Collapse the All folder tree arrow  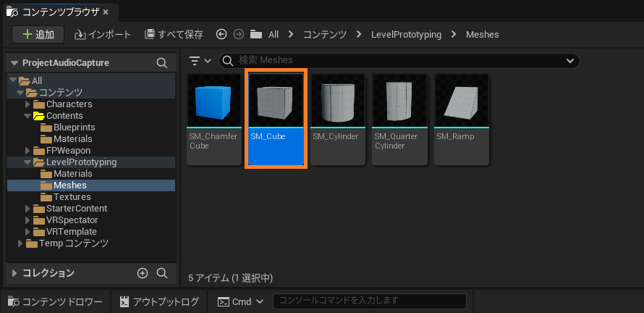coord(13,80)
